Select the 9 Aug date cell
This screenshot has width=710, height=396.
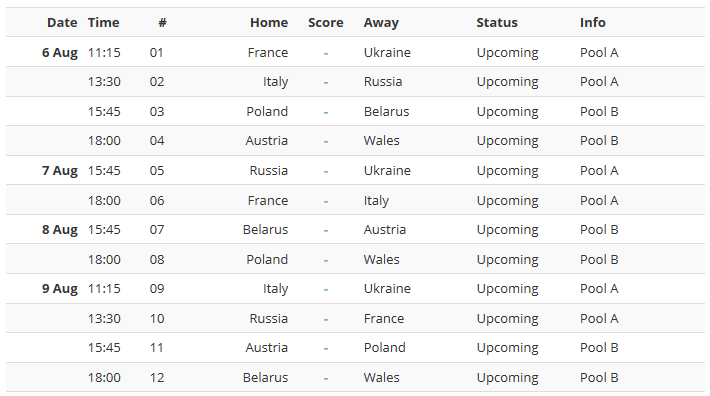[60, 289]
